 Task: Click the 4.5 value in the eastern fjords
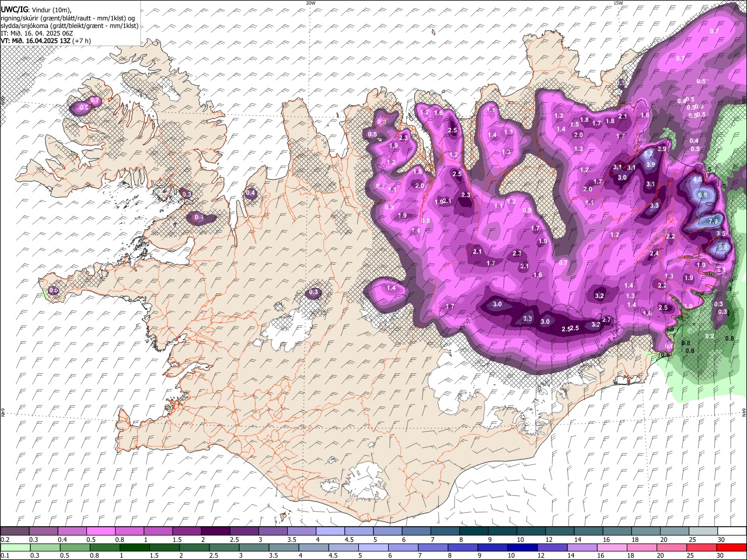coord(697,180)
